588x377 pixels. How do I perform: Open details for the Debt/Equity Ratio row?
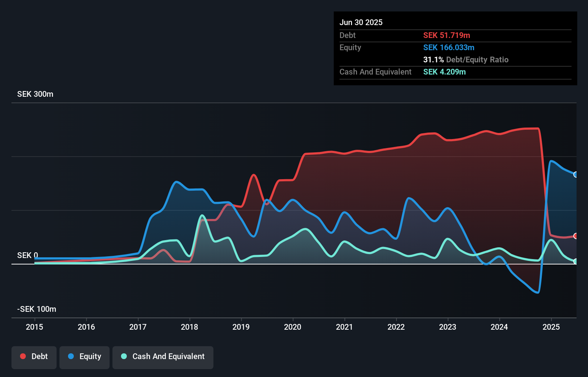pos(466,60)
